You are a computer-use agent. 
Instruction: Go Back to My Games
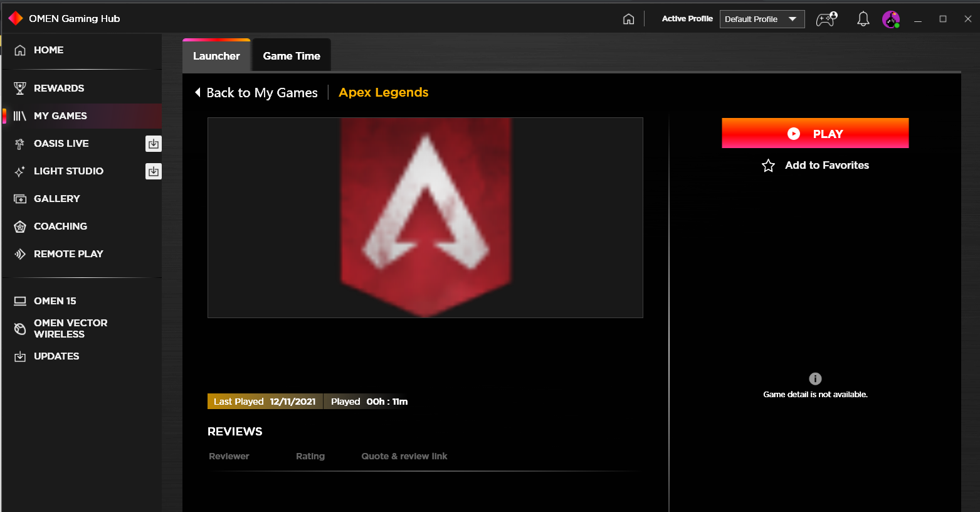pos(256,92)
